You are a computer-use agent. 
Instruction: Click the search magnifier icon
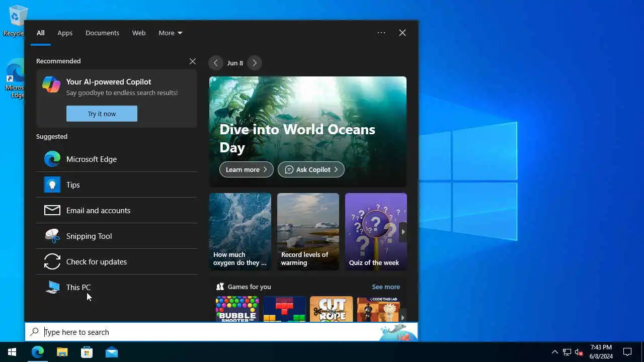tap(34, 332)
